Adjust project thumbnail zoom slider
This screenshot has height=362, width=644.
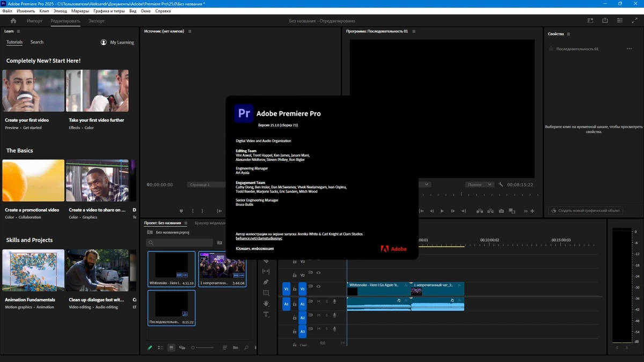click(203, 348)
